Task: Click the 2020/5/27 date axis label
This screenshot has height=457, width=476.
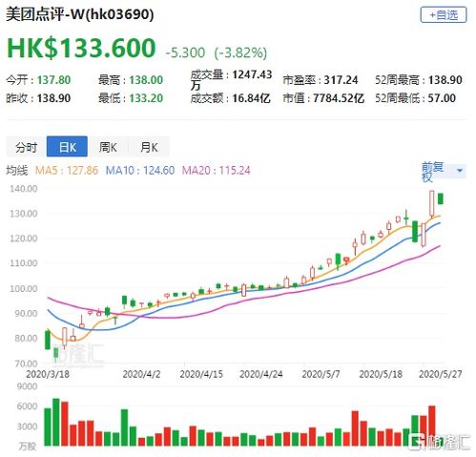Action: point(441,374)
